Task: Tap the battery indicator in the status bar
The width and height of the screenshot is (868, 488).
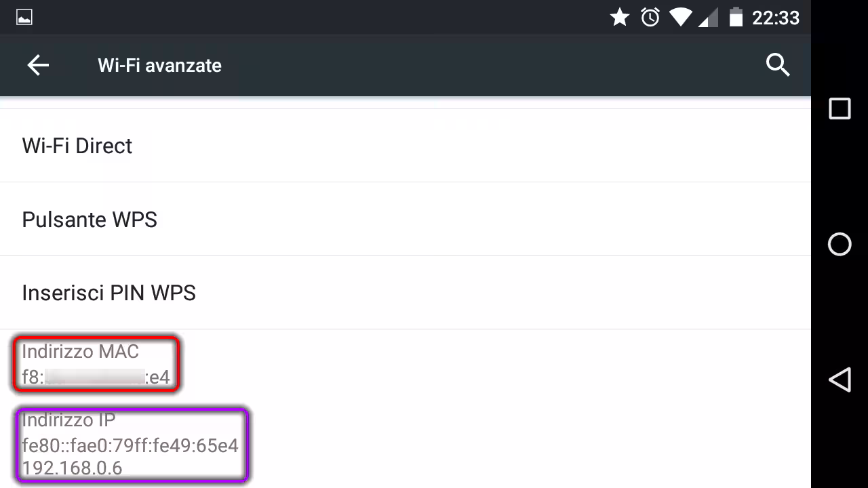Action: click(736, 17)
